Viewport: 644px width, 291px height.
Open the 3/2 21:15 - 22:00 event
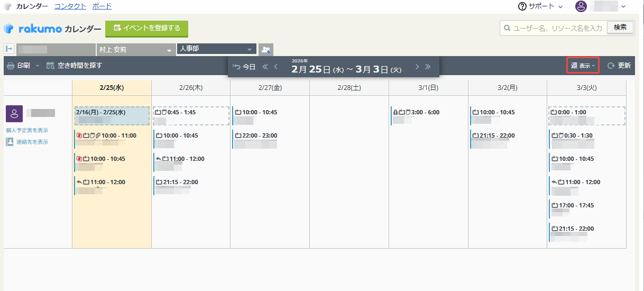point(508,139)
